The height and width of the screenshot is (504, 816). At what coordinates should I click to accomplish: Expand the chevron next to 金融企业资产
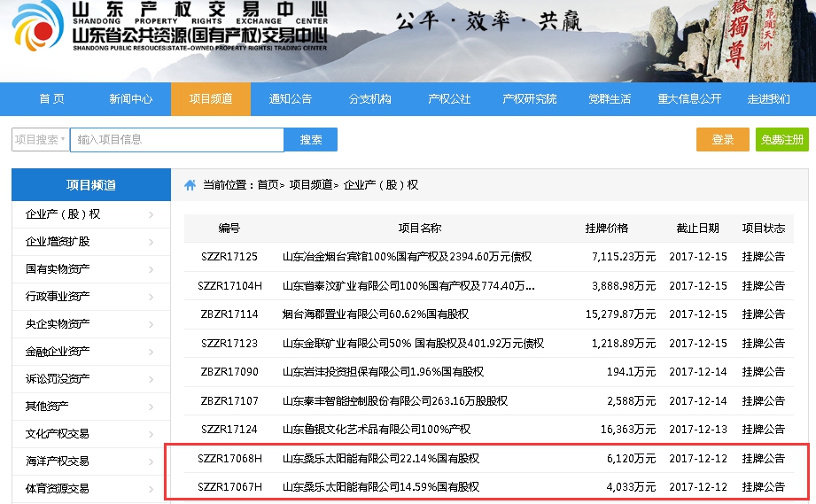tap(151, 353)
